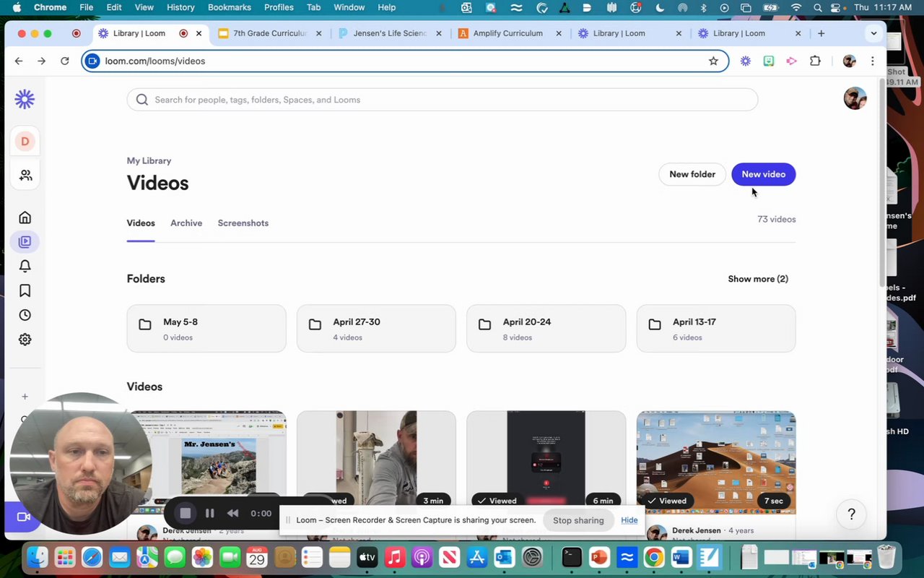
Task: Open the Loom account avatar menu
Action: click(855, 98)
